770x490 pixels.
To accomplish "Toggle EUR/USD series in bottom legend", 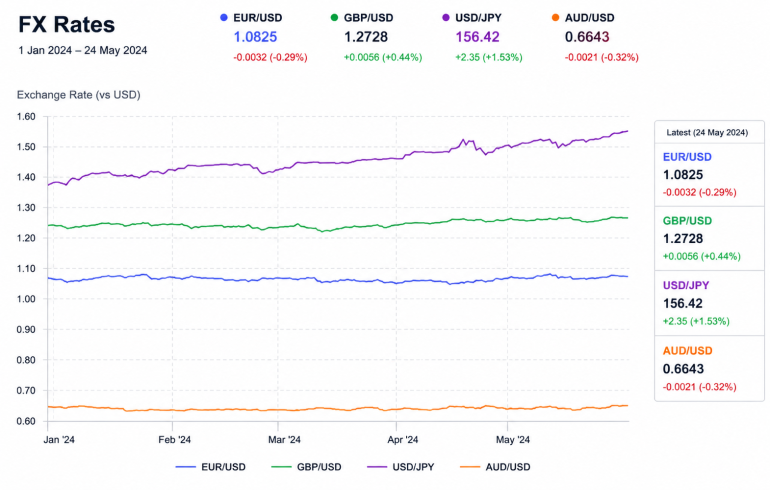I will (x=211, y=467).
